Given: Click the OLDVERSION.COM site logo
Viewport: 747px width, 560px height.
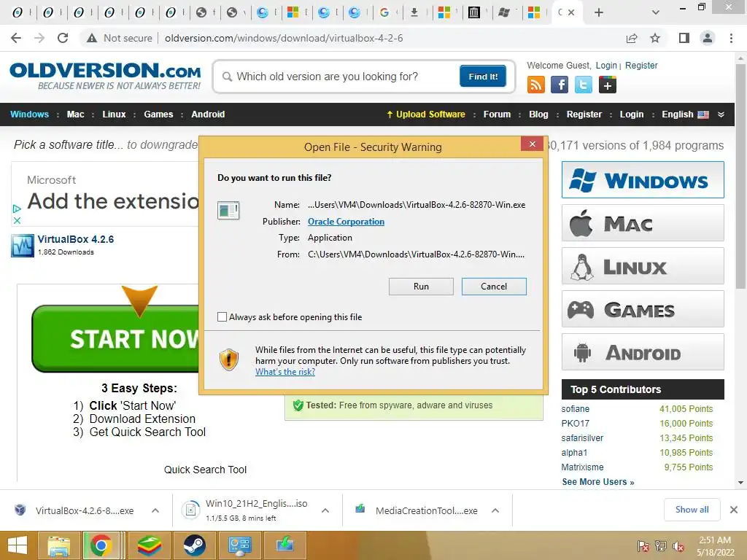Looking at the screenshot, I should (105, 76).
